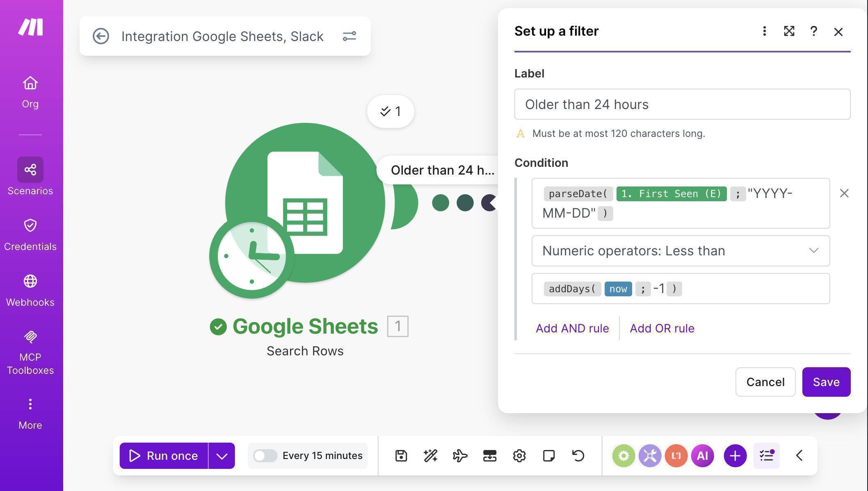Expand the filter panel to fullscreen

(x=789, y=31)
